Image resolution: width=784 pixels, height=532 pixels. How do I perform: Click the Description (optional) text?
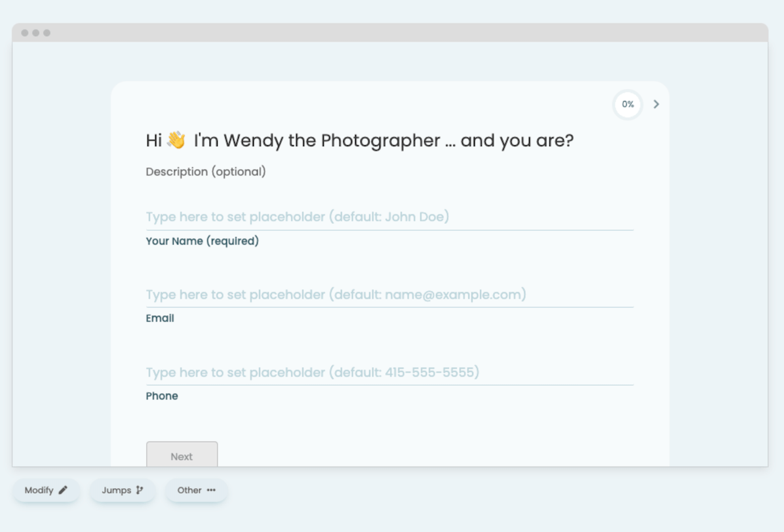tap(205, 171)
